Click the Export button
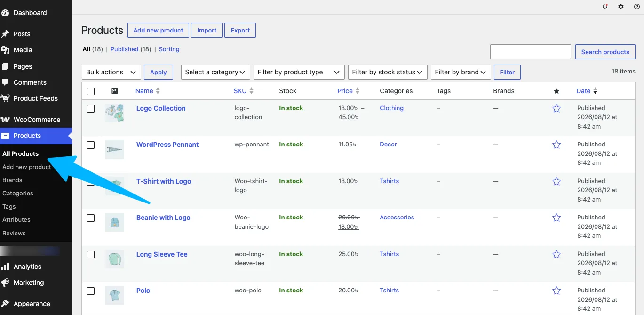644x315 pixels. click(x=240, y=30)
